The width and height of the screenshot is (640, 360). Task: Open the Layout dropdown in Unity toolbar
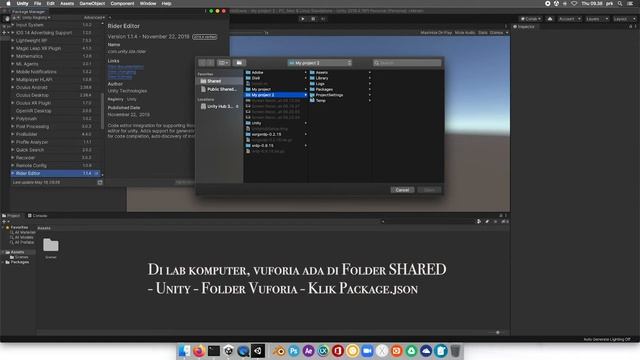[x=624, y=19]
